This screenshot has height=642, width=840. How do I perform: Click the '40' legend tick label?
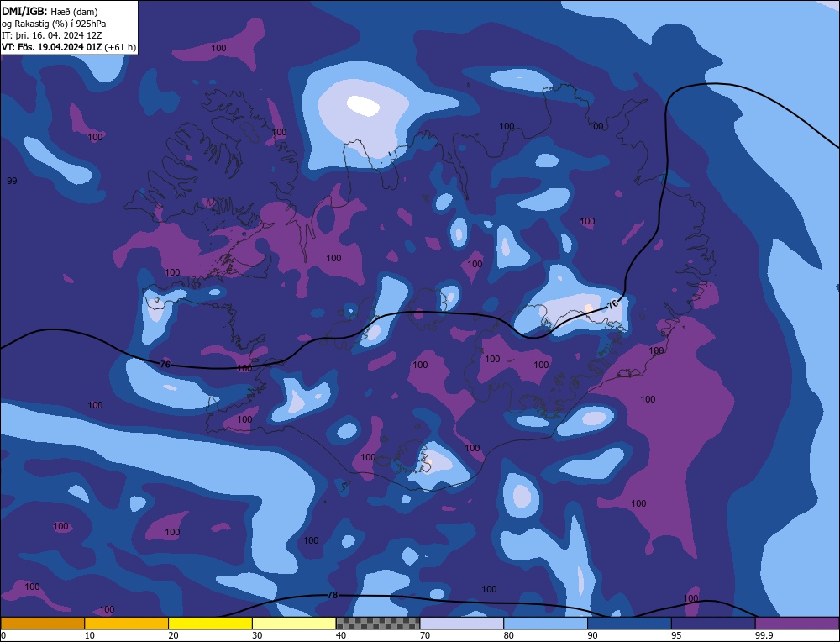[341, 635]
